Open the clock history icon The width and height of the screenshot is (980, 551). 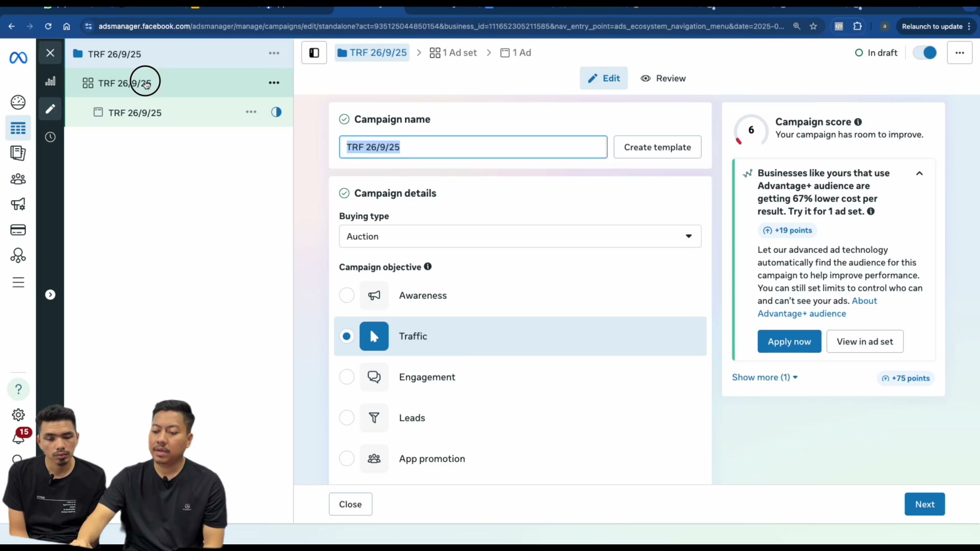tap(50, 137)
